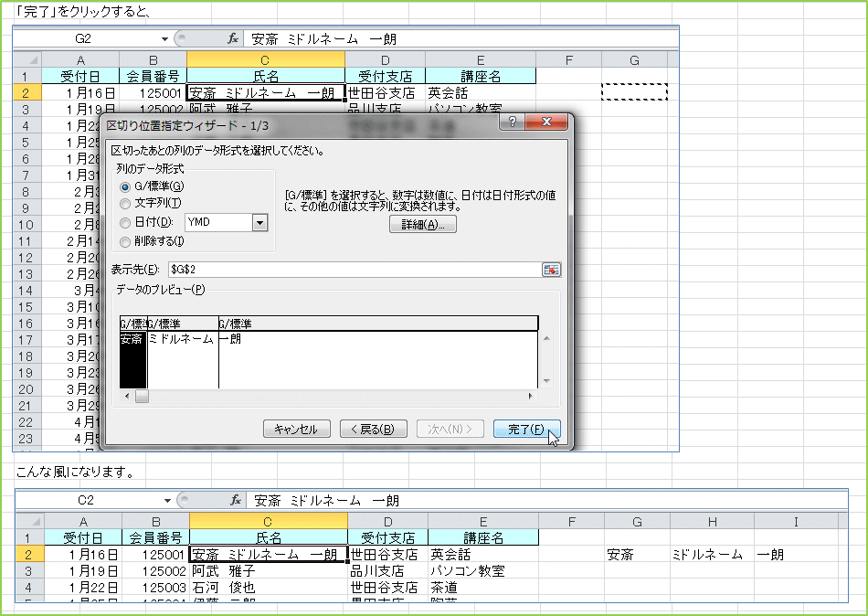Select column H header in lower sheet
The width and height of the screenshot is (868, 616).
pyautogui.click(x=713, y=521)
